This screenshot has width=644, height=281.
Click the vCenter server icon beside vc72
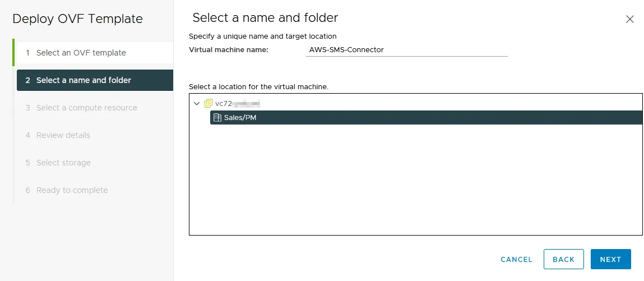209,104
